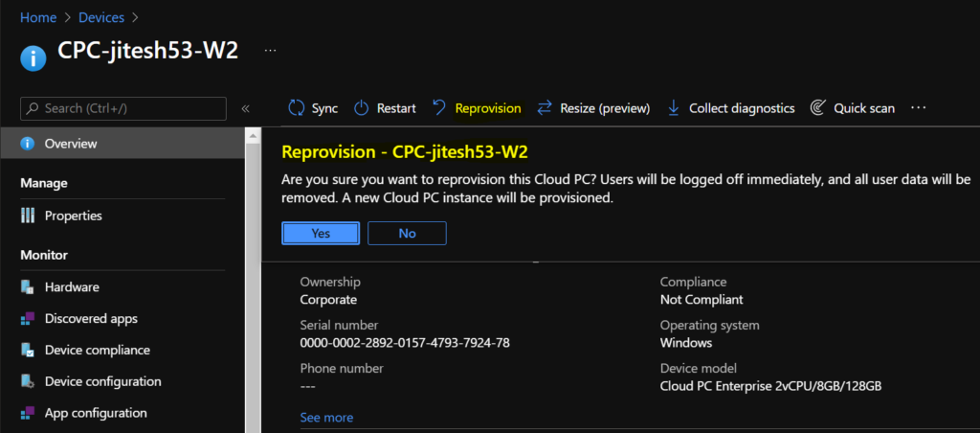Click the Discovered apps icon
980x433 pixels.
click(x=27, y=318)
